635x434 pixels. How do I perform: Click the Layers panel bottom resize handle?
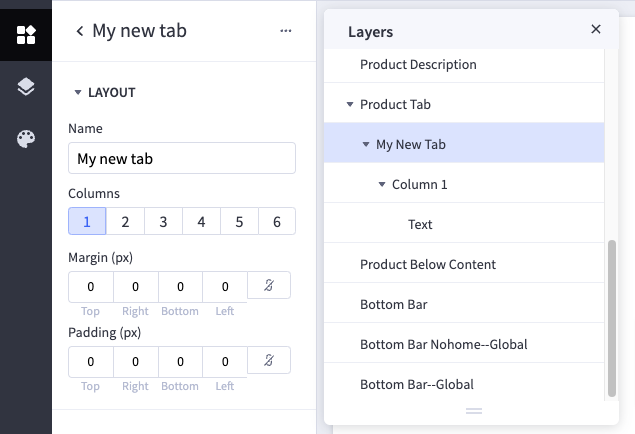tap(474, 411)
